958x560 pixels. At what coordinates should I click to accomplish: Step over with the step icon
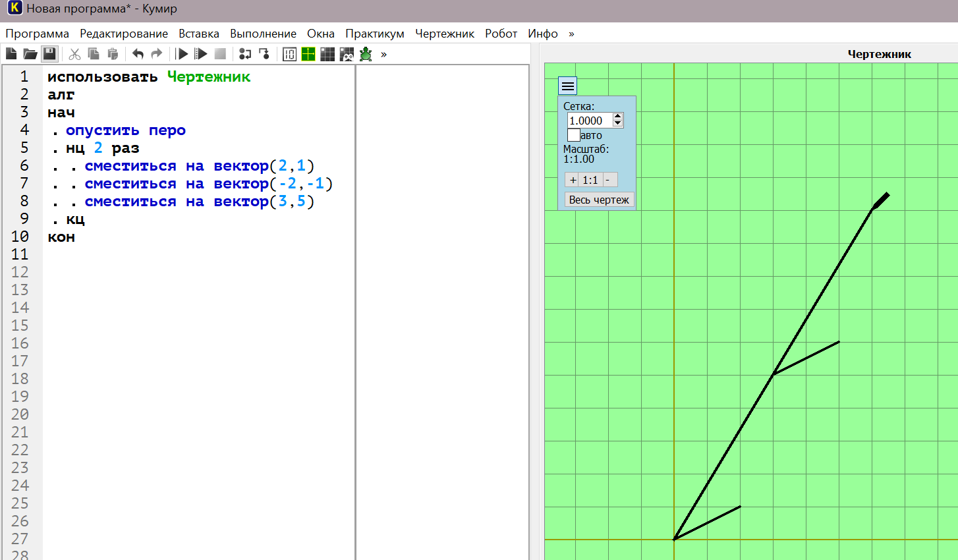245,54
